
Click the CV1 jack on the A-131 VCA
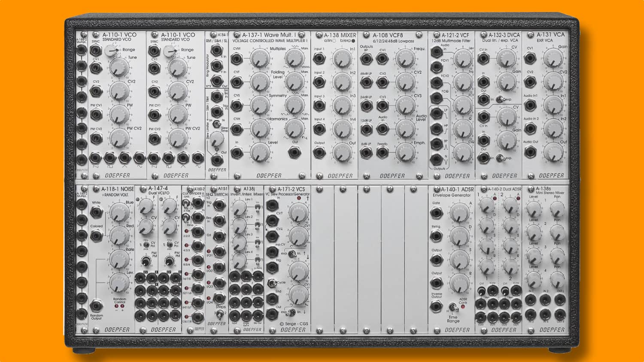pyautogui.click(x=530, y=58)
